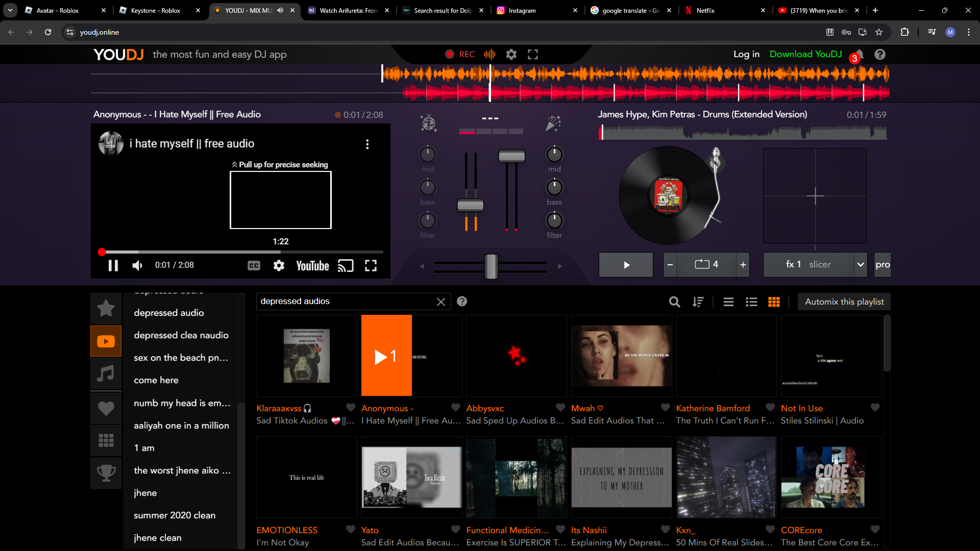Open the pro features button
The image size is (980, 551).
point(883,265)
